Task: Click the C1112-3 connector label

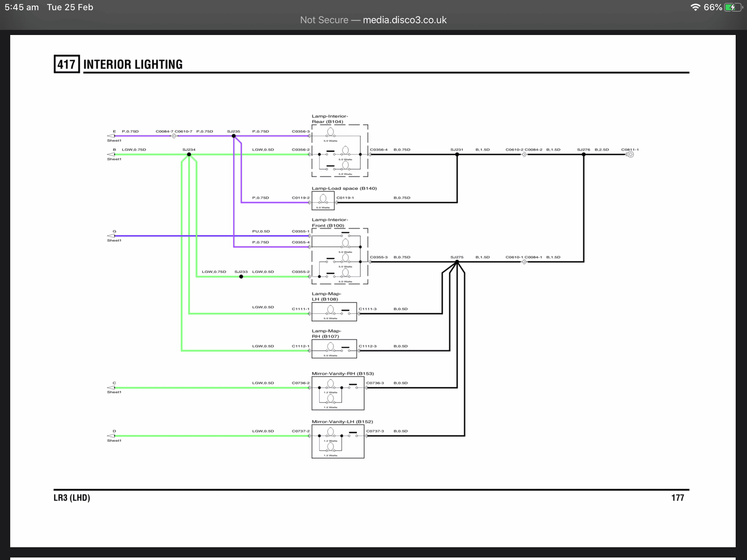Action: pyautogui.click(x=367, y=346)
